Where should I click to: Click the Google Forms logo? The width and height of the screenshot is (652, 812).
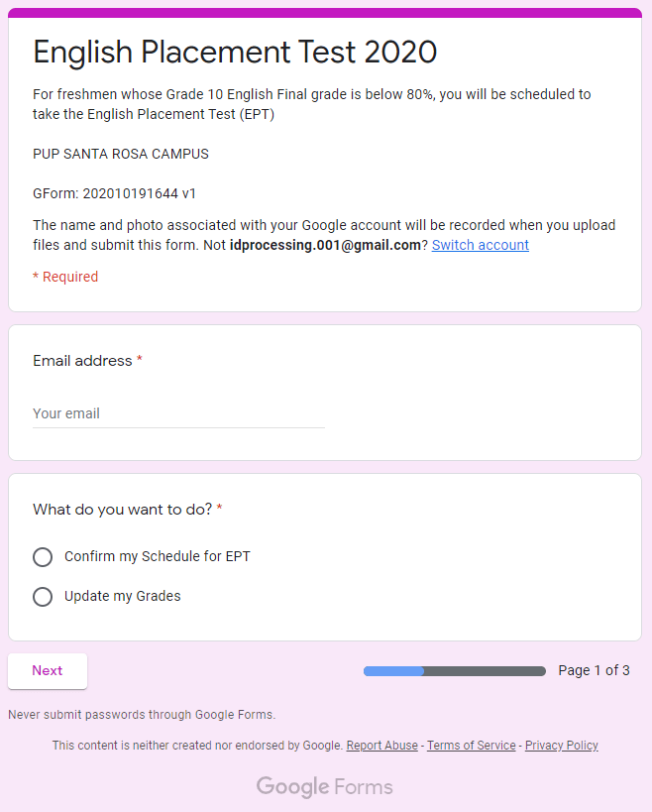click(325, 787)
